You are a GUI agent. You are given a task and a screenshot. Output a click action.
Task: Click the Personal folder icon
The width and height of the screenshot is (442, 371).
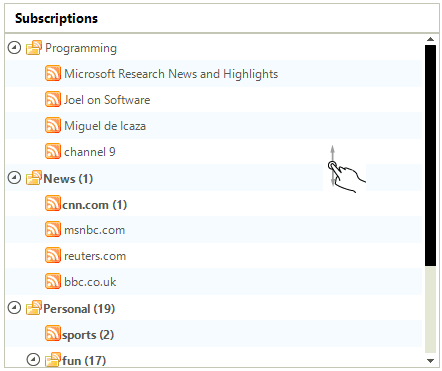click(34, 308)
